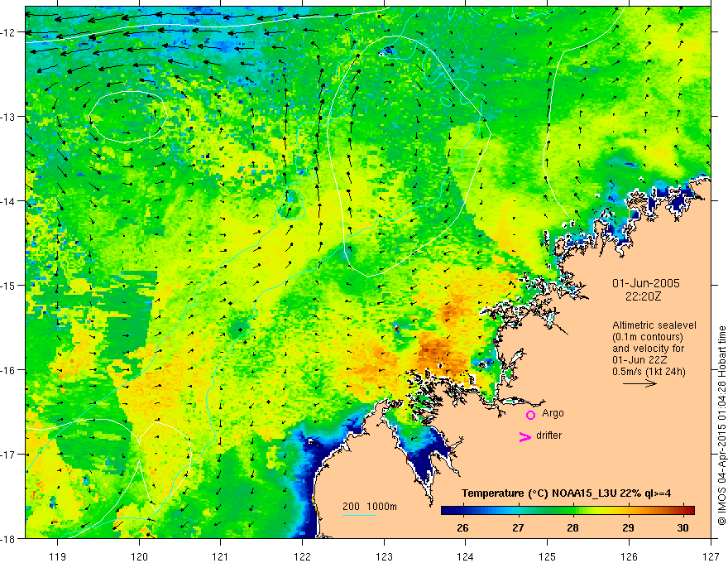Click the Temperature NOAA15_L3U colorbar title
The image size is (728, 563).
(566, 493)
